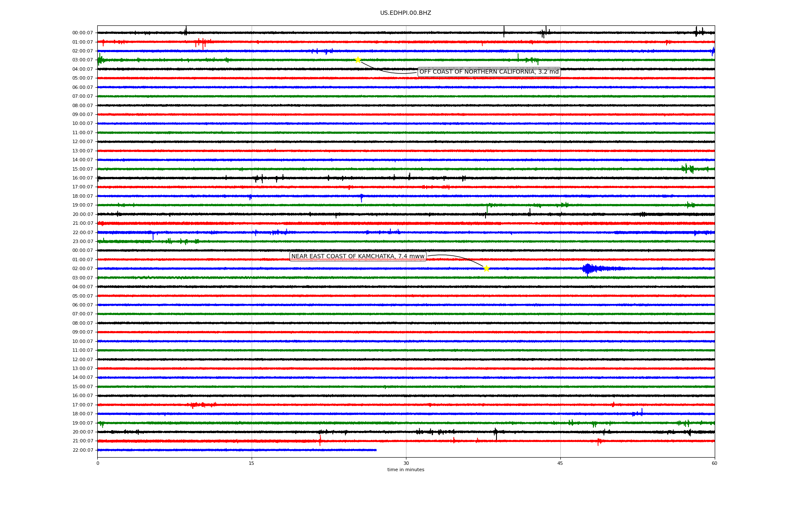This screenshot has height=508, width=812.
Task: Click the 'time in minutes' axis label
Action: (x=406, y=470)
